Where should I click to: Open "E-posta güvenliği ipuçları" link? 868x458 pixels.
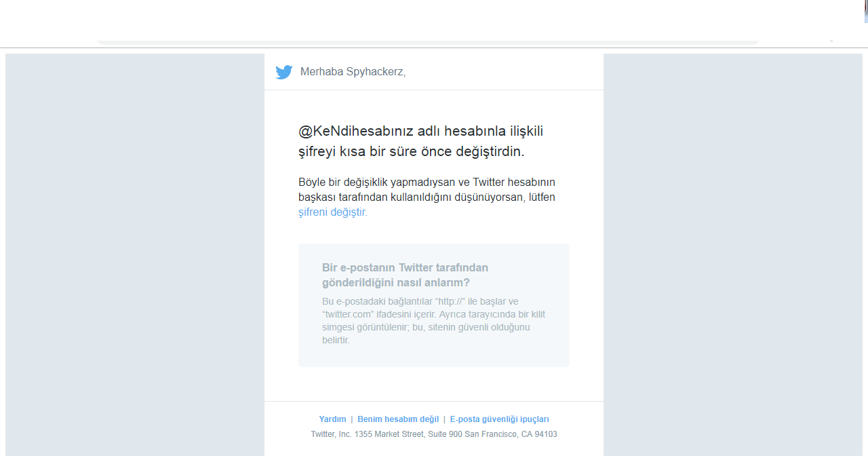[499, 419]
